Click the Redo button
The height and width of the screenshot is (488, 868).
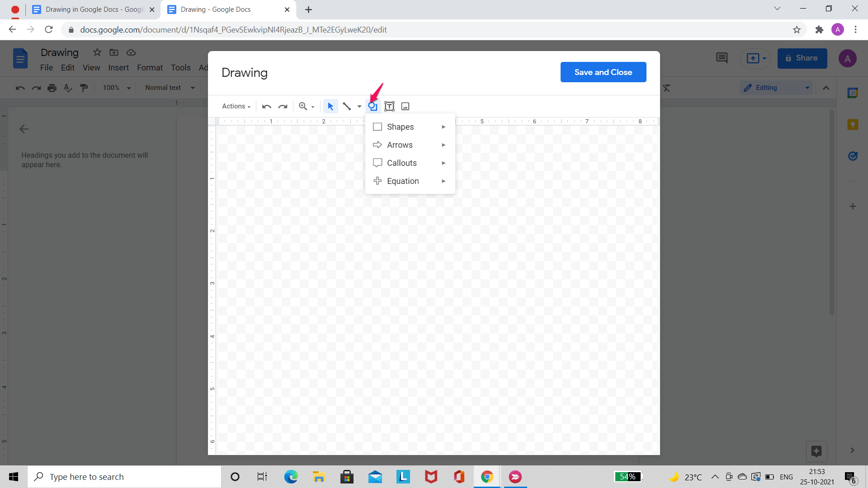(x=282, y=106)
